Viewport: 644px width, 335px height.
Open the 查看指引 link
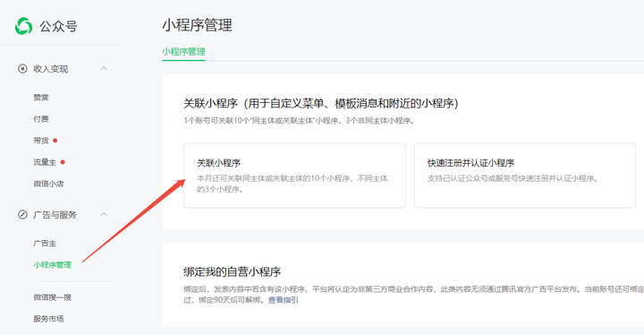284,300
